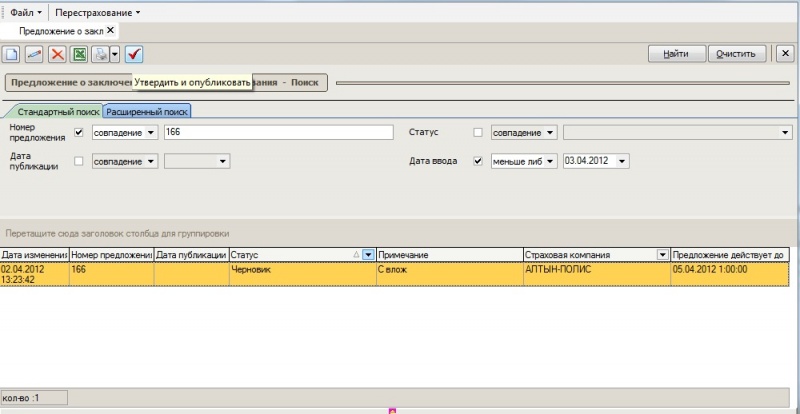Open the Дата ввода date picker dropdown
Viewport: 800px width, 414px height.
621,160
